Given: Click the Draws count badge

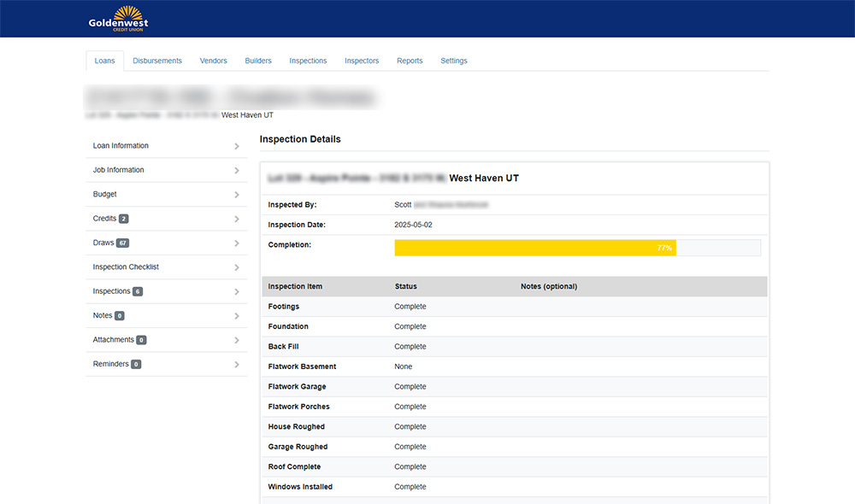Looking at the screenshot, I should coord(122,243).
